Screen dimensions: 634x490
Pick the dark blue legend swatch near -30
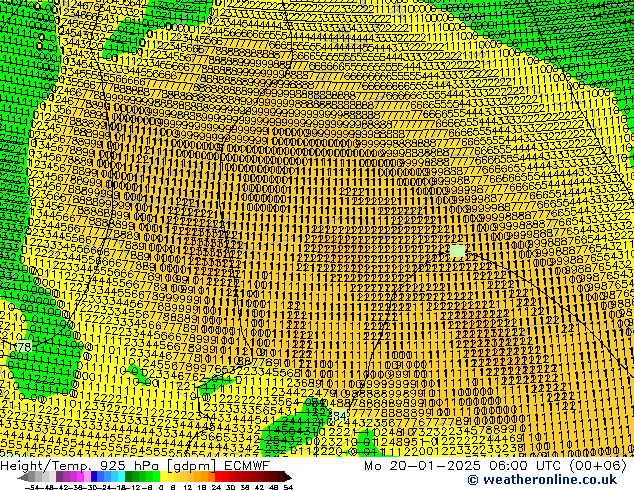94,477
